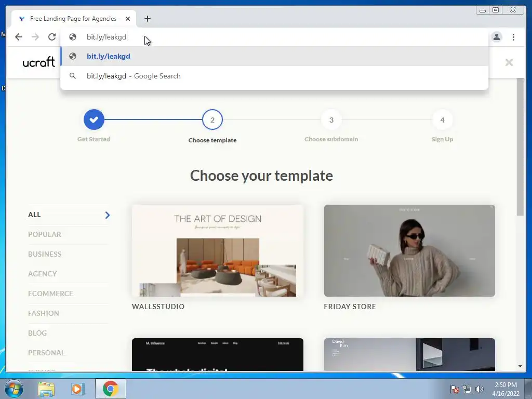
Task: Filter templates by ECOMMERCE
Action: click(50, 294)
